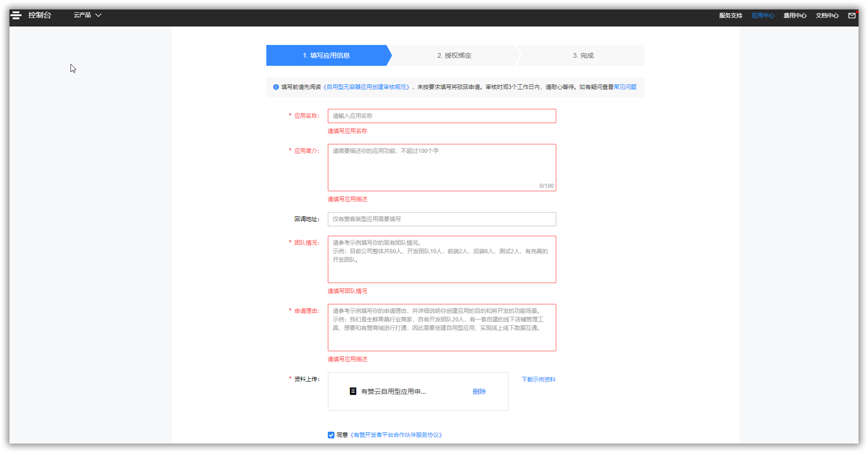Screen dimensions: 868x453
Task: Open the 自用型无容器应用创建审核规范 link
Action: pyautogui.click(x=367, y=87)
